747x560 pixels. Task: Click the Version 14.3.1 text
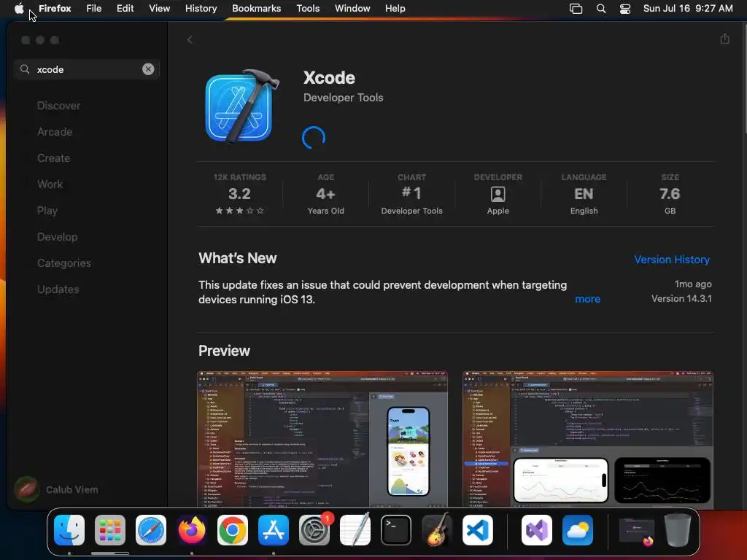(681, 298)
